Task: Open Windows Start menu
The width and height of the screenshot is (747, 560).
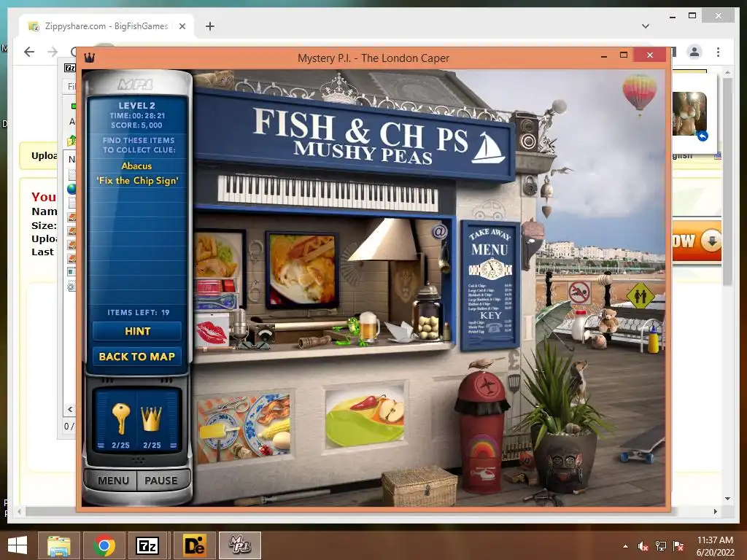Action: 18,545
